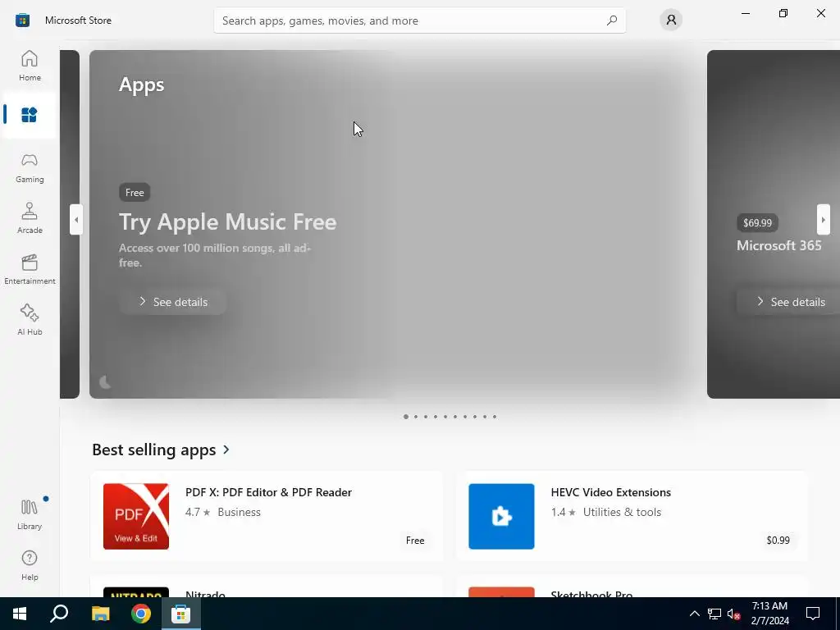Image resolution: width=840 pixels, height=630 pixels.
Task: Open HEVC Video Extensions listing title
Action: pyautogui.click(x=610, y=492)
